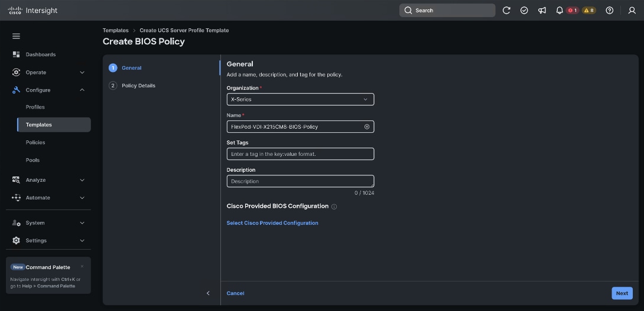Expand the Analyze menu section
The height and width of the screenshot is (311, 644).
pyautogui.click(x=82, y=180)
